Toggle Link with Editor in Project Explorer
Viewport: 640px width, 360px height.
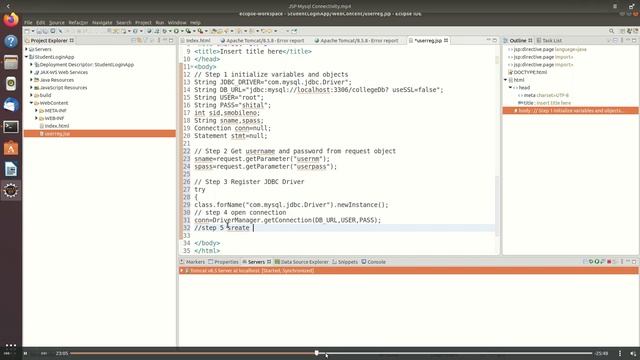140,40
